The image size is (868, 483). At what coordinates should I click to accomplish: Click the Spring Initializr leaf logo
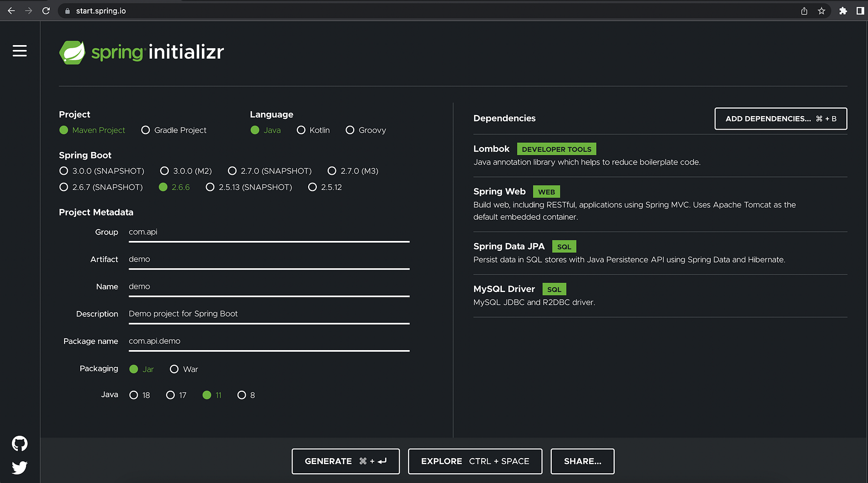(x=72, y=52)
